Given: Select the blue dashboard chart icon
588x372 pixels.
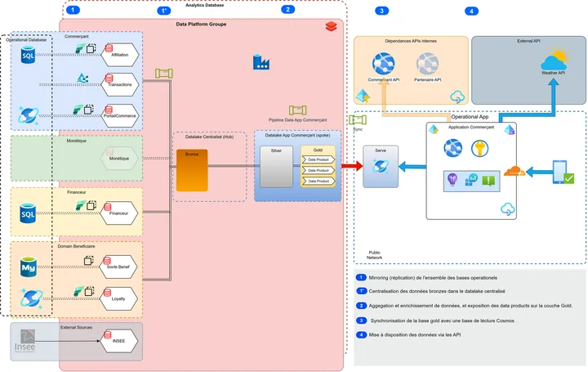Looking at the screenshot, I should (470, 180).
